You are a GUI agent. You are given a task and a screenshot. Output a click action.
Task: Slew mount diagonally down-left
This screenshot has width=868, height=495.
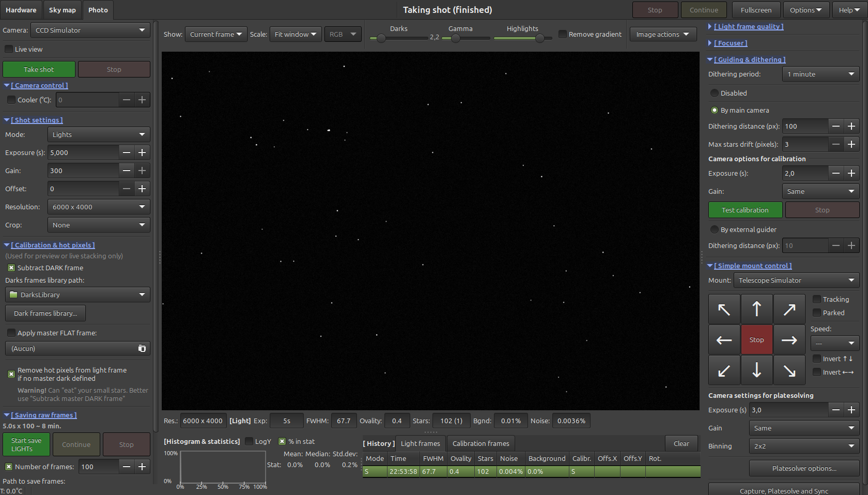click(x=724, y=370)
